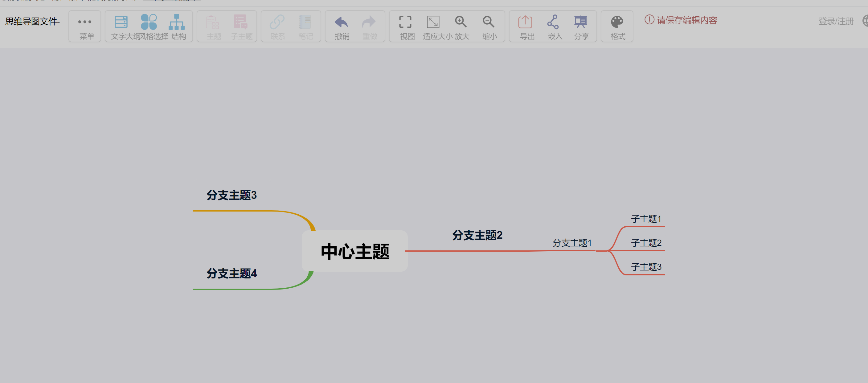868x383 pixels.
Task: Select the 子主题1 leaf node
Action: coord(646,219)
